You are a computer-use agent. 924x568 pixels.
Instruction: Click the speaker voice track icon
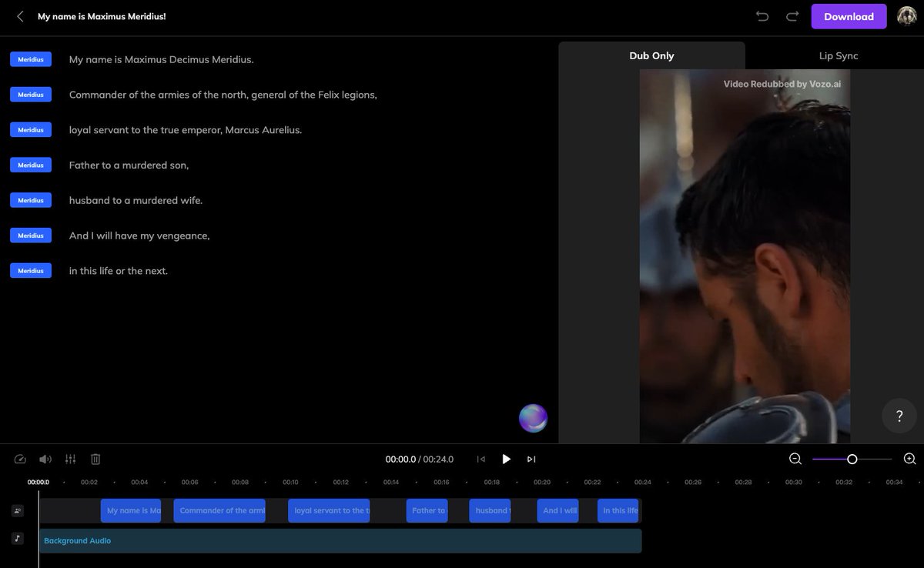[18, 510]
